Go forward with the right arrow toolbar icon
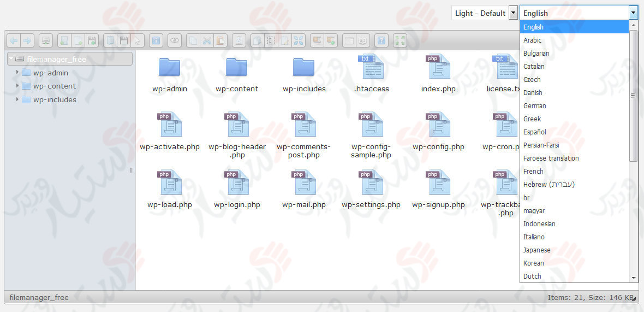 coord(27,40)
